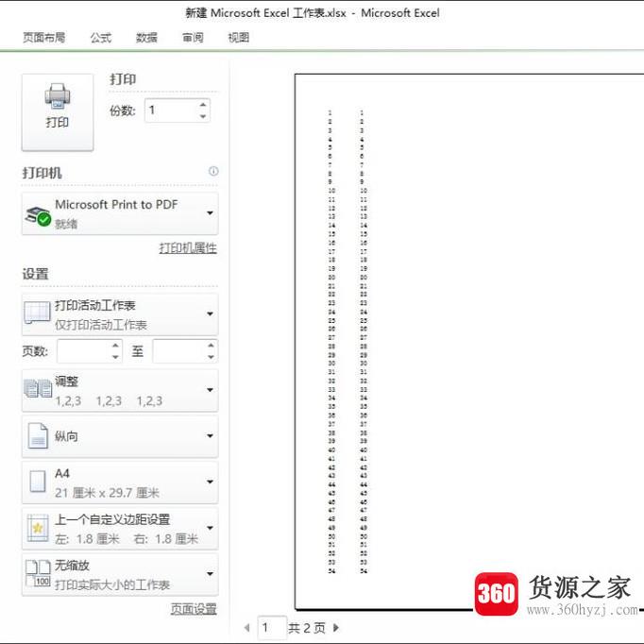The image size is (644, 644).
Task: Open the A4 paper size dropdown
Action: [x=120, y=483]
